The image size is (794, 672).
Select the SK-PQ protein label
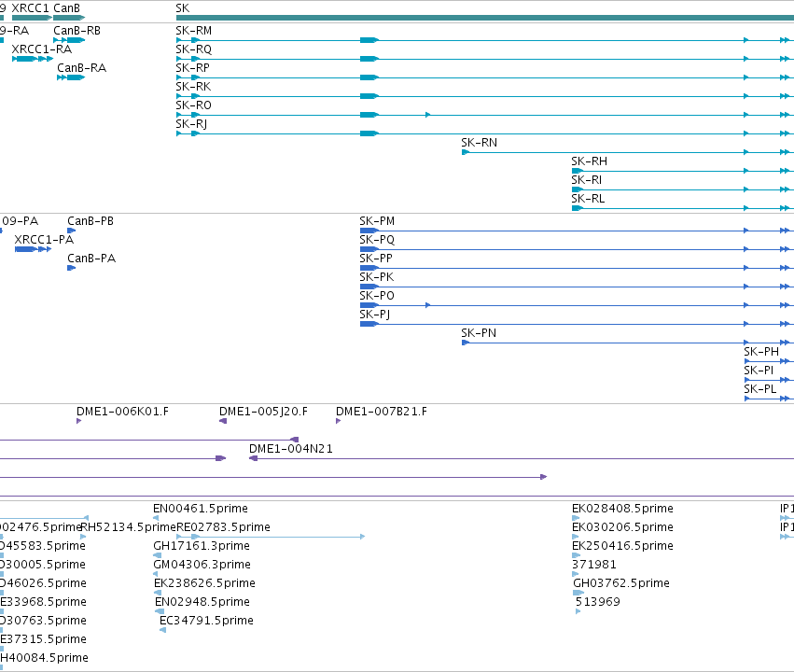point(377,240)
